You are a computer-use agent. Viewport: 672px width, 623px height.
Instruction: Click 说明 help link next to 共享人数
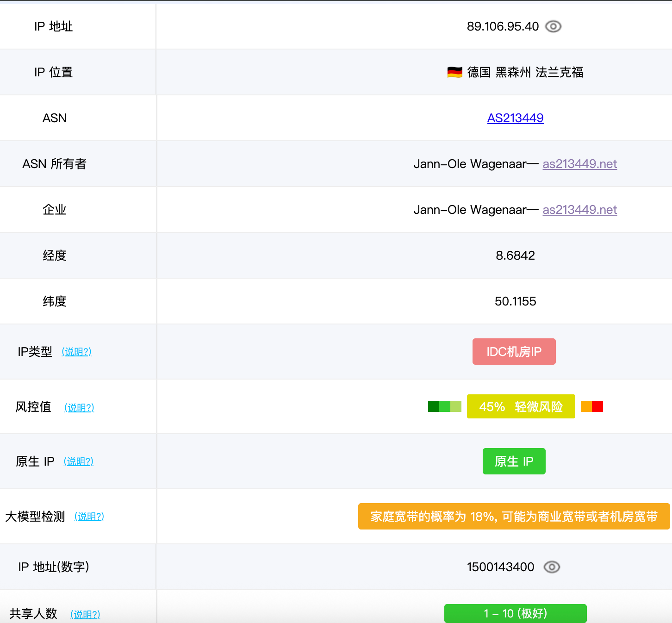click(85, 614)
